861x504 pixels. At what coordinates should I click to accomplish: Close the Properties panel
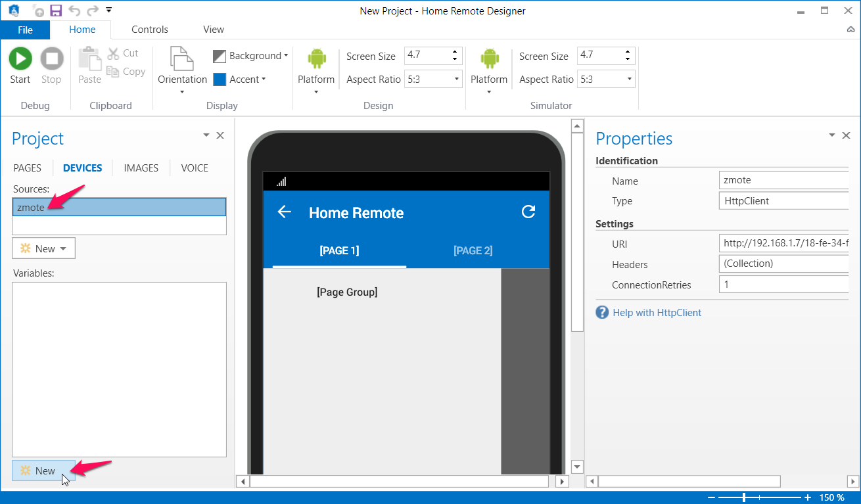[846, 135]
